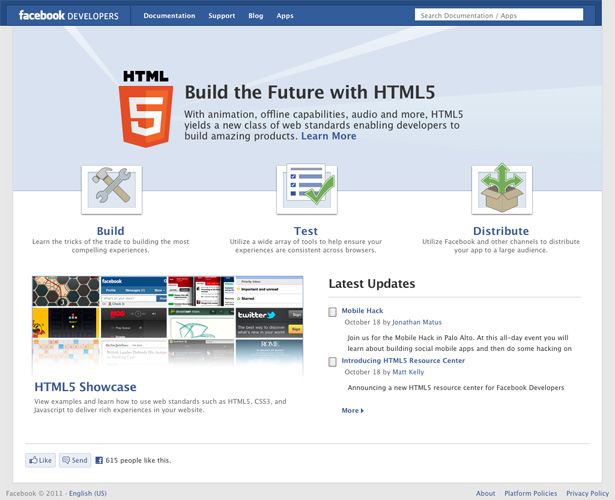Click the Build the Future with HTML5 headline
The height and width of the screenshot is (500, 615).
click(310, 92)
